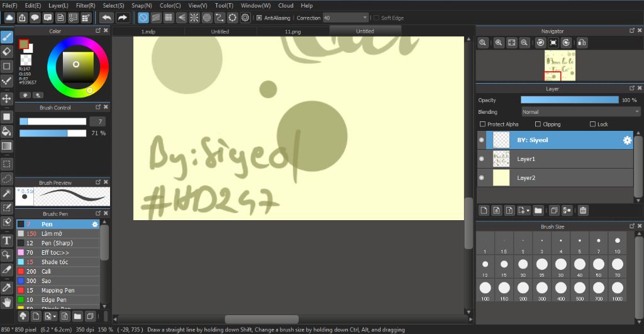
Task: Turn off snap with the Snap Off icon
Action: [143, 18]
